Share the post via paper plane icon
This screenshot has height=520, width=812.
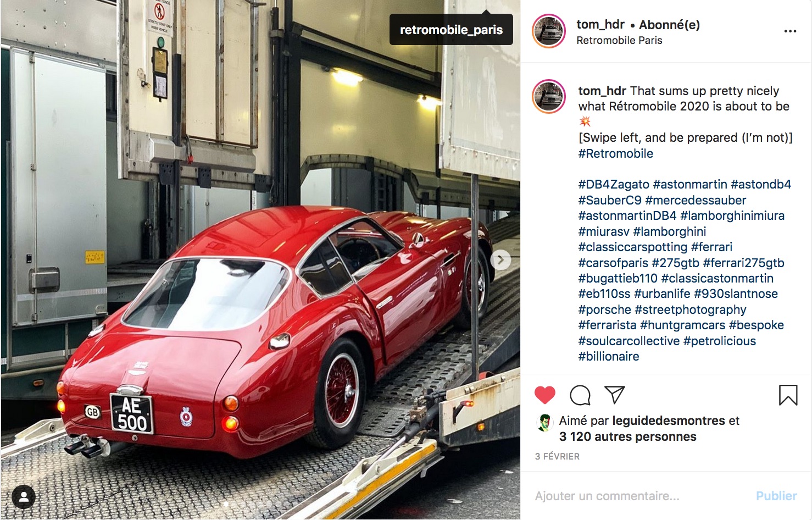click(614, 395)
